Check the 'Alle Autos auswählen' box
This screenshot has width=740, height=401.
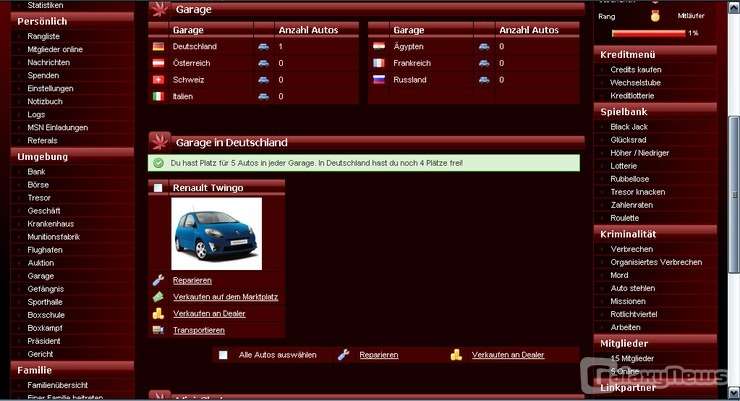click(223, 354)
